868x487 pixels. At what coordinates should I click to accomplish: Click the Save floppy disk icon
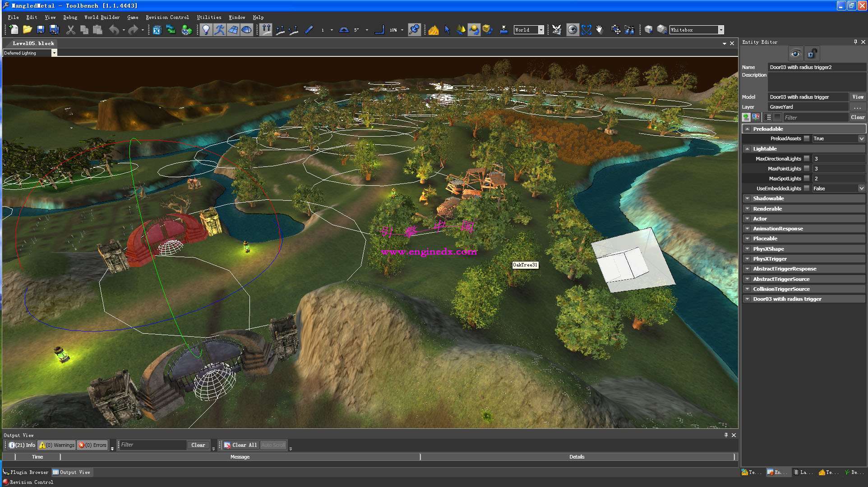pyautogui.click(x=41, y=30)
